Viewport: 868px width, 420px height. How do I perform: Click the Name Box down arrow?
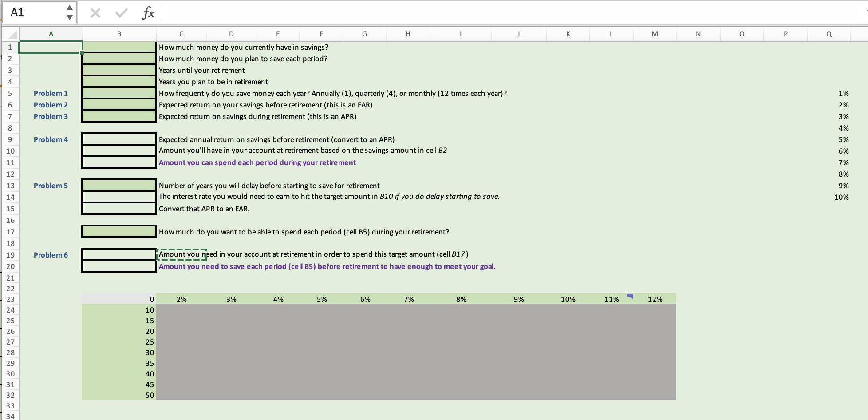pos(69,17)
